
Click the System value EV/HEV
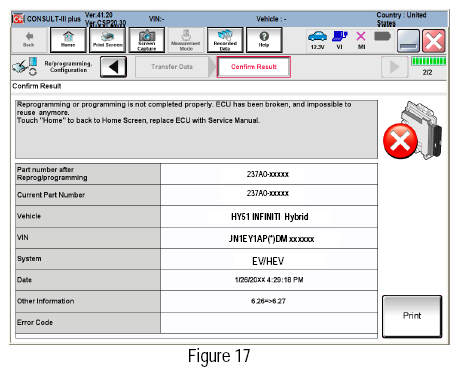[x=268, y=261]
